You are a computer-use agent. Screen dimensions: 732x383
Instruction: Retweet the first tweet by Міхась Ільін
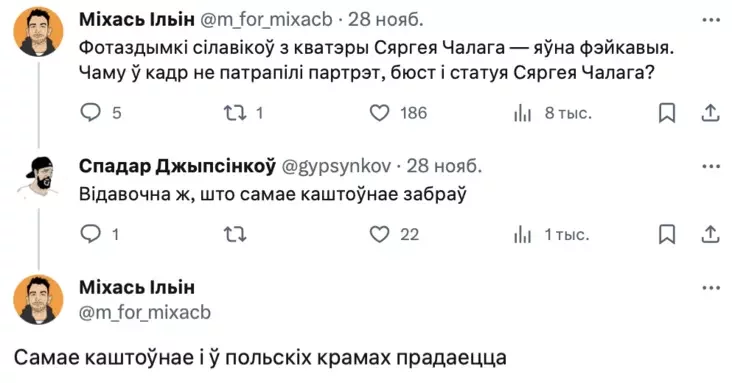coord(235,113)
